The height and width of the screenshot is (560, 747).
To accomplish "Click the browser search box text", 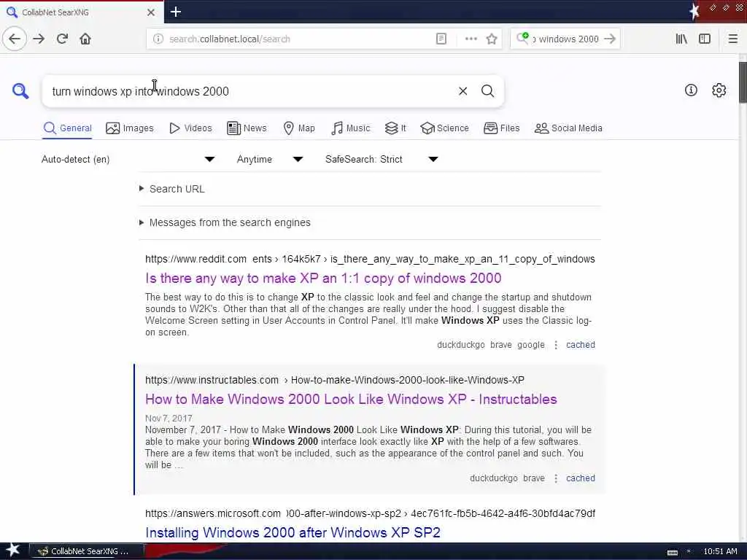I will [x=565, y=39].
